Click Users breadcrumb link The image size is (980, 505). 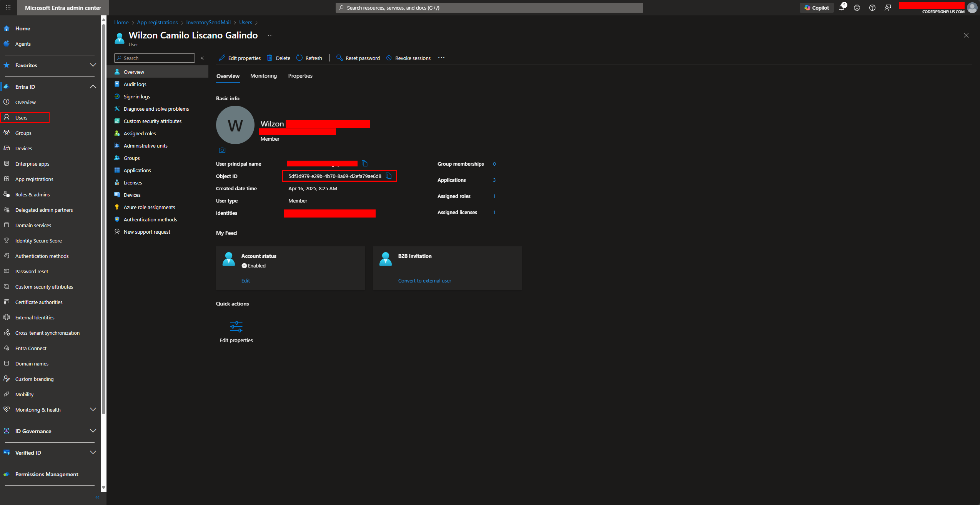pos(246,22)
